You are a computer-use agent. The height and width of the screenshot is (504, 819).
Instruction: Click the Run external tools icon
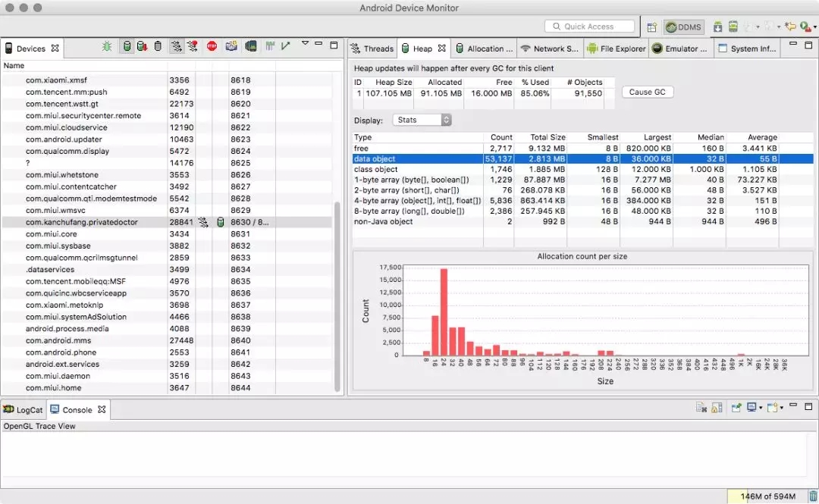805,27
